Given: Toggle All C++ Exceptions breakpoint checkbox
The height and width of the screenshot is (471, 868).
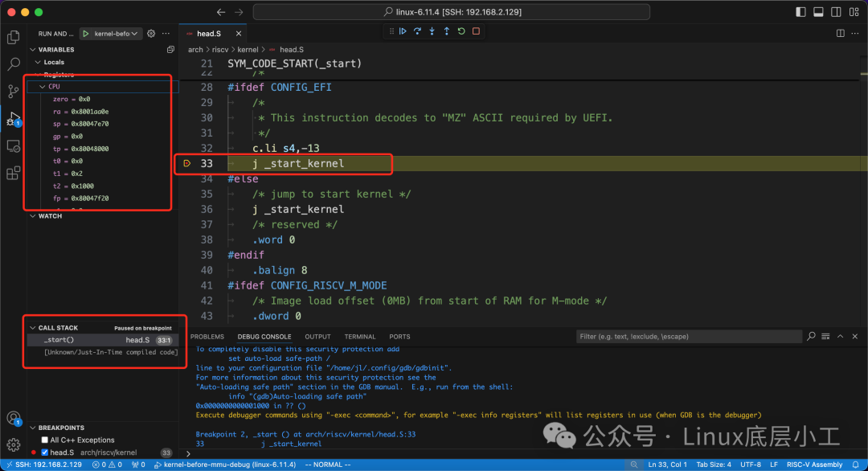Looking at the screenshot, I should (45, 440).
